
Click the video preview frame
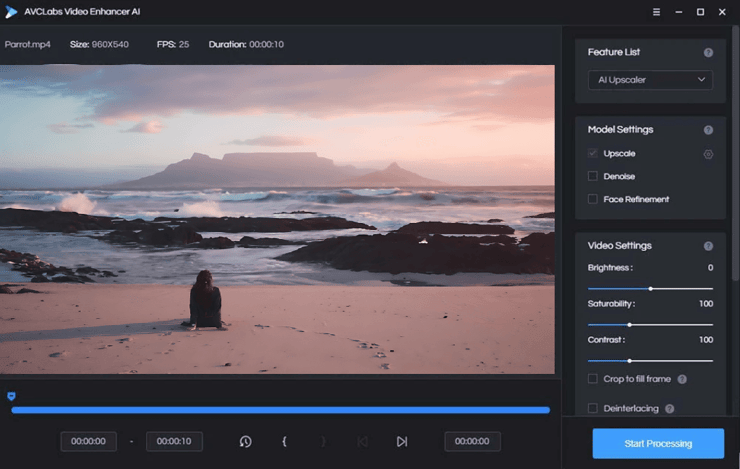tap(277, 219)
